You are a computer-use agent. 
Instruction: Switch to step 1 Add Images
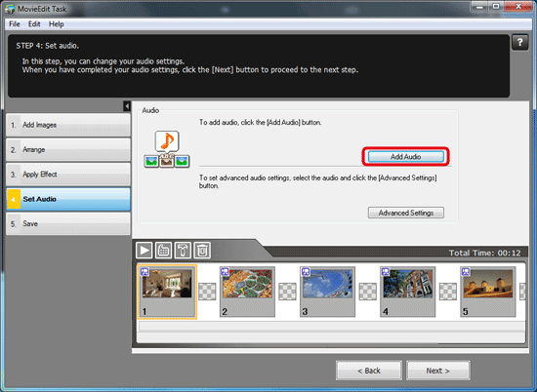pos(68,125)
